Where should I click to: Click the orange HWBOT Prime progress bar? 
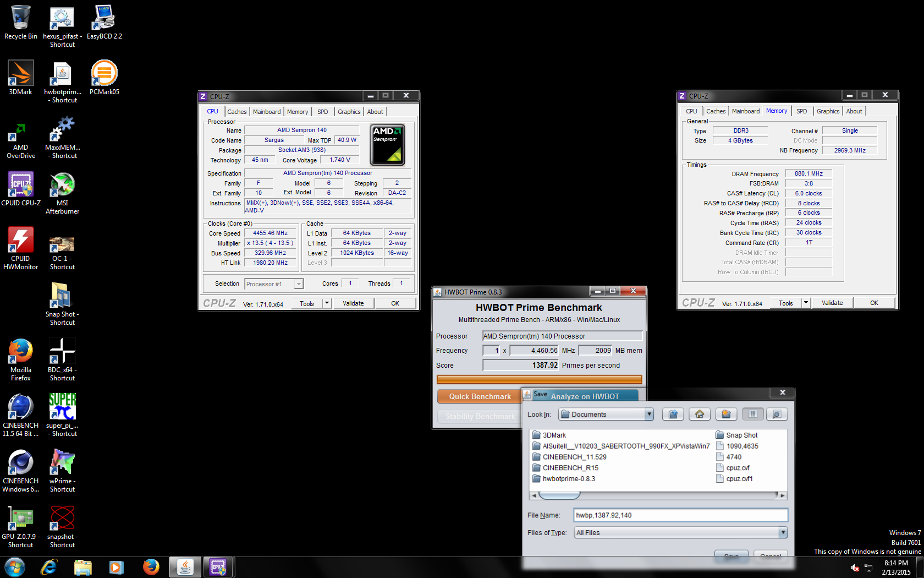point(539,379)
